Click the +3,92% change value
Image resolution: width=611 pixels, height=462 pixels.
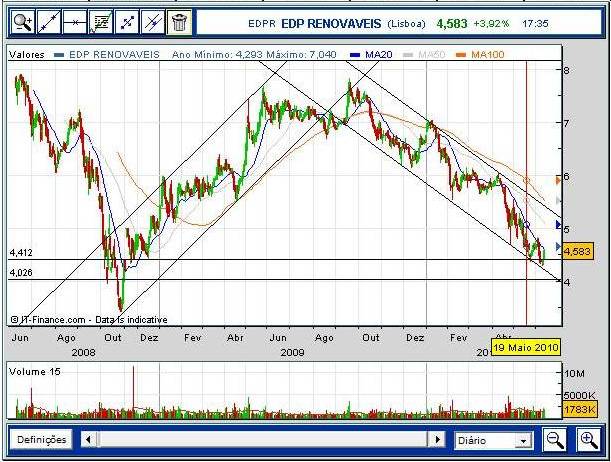(491, 23)
